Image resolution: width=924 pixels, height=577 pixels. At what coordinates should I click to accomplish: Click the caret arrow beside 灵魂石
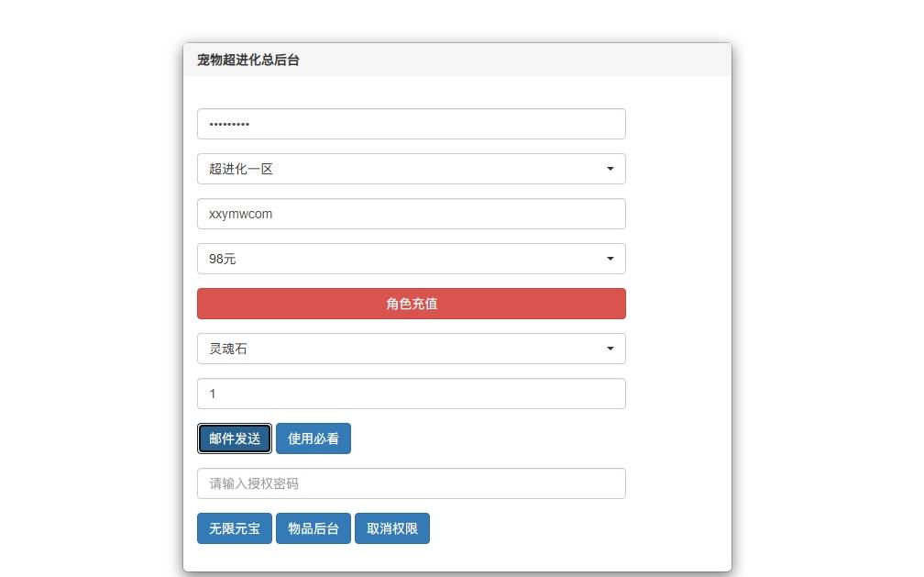610,349
